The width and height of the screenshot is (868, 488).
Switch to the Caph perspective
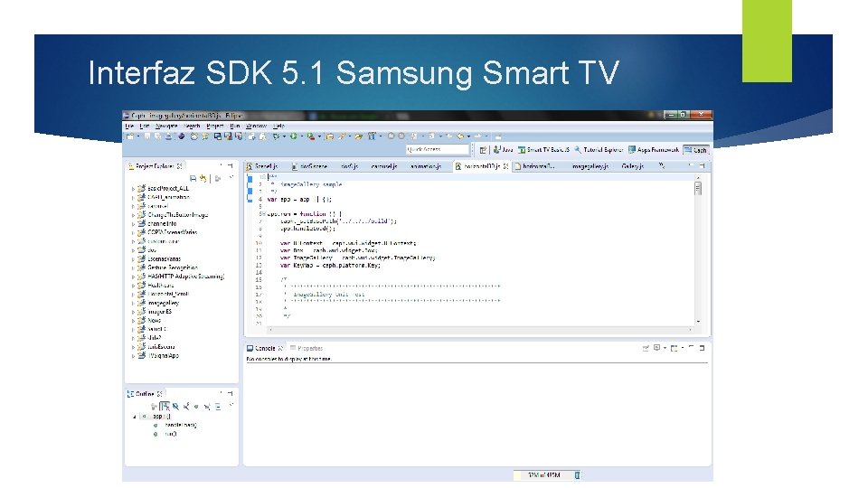(x=695, y=150)
